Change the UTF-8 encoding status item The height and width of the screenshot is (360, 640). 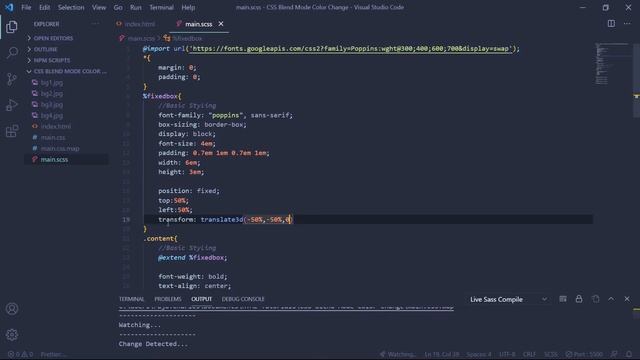pos(507,354)
